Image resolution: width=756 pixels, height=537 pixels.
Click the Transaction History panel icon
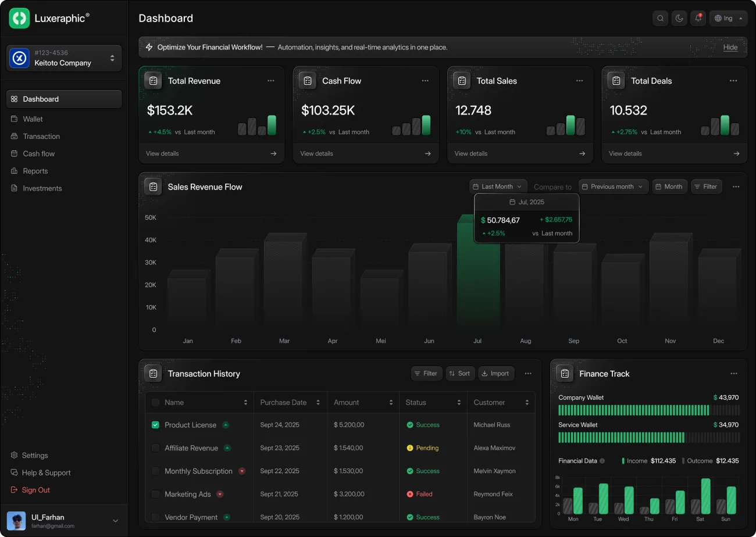(154, 374)
